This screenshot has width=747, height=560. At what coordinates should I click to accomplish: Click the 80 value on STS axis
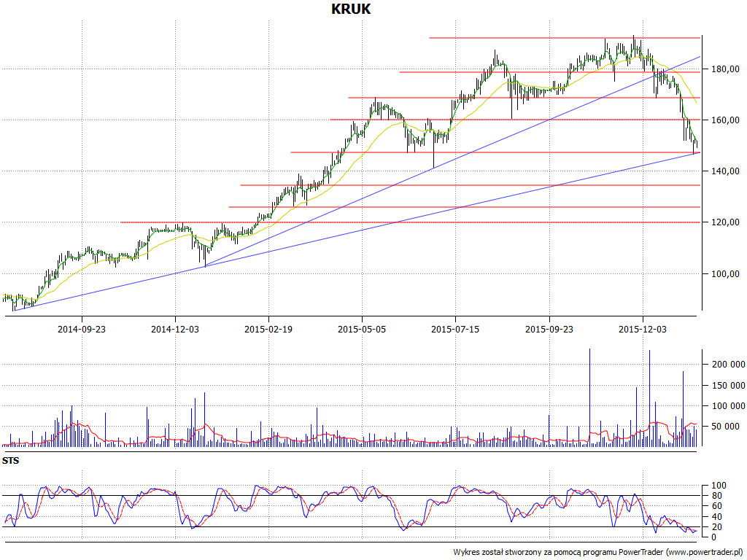716,496
